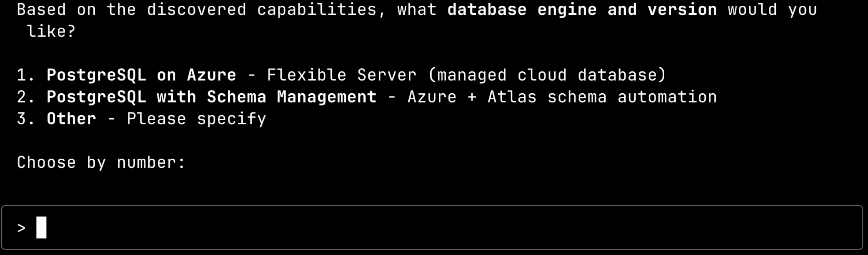This screenshot has width=868, height=255.
Task: Click the number '3.' list marker
Action: click(x=26, y=119)
